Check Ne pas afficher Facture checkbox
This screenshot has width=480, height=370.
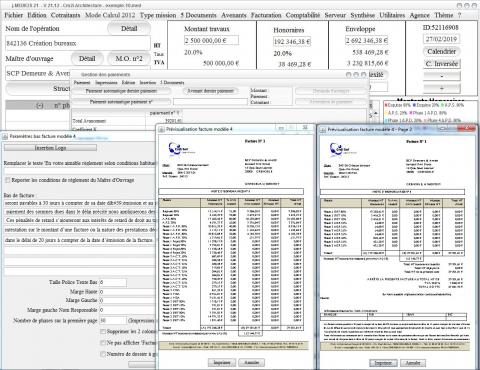pyautogui.click(x=103, y=342)
